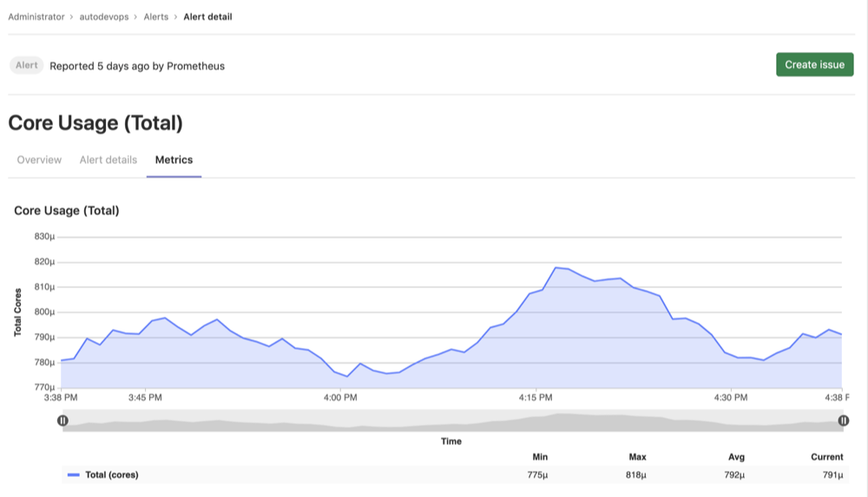
Task: Go to Administrator in the breadcrumb
Action: [36, 16]
